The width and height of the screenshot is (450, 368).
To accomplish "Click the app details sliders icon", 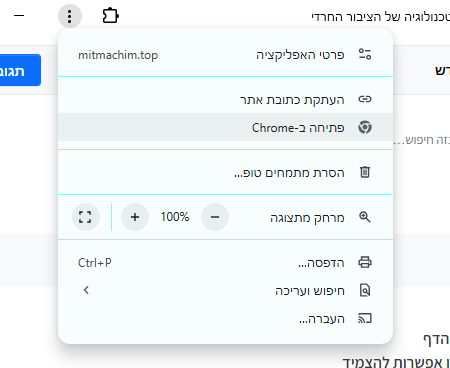I will pyautogui.click(x=365, y=54).
